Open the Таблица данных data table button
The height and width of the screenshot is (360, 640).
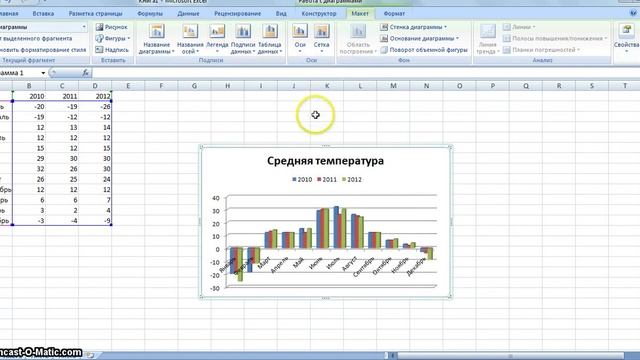(x=270, y=39)
